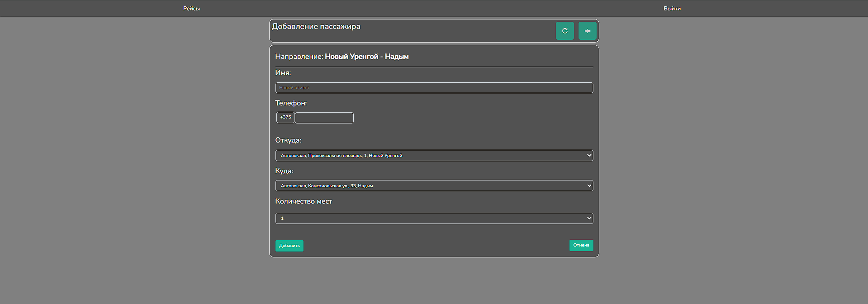Click the Телефон field label
Screen dimensions: 868x304
tap(291, 103)
